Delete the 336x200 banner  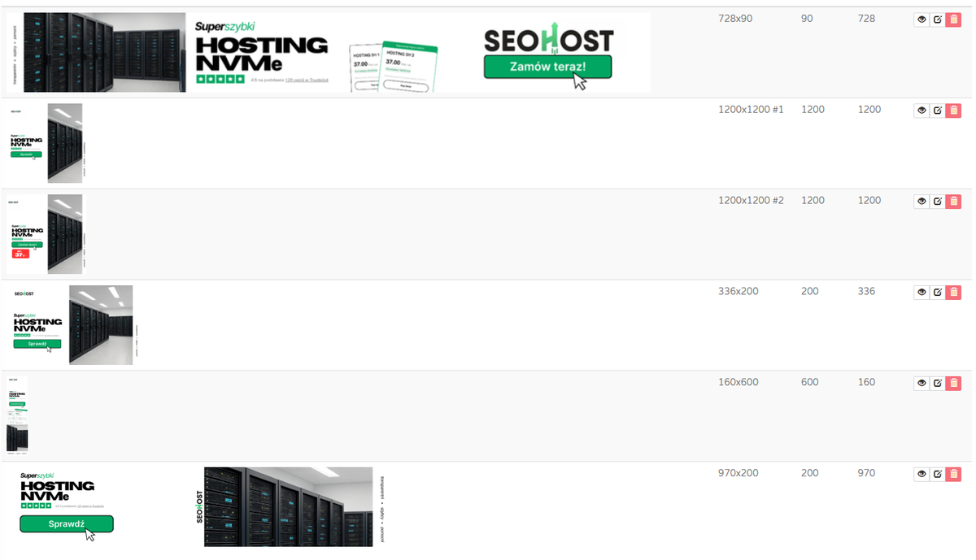953,292
